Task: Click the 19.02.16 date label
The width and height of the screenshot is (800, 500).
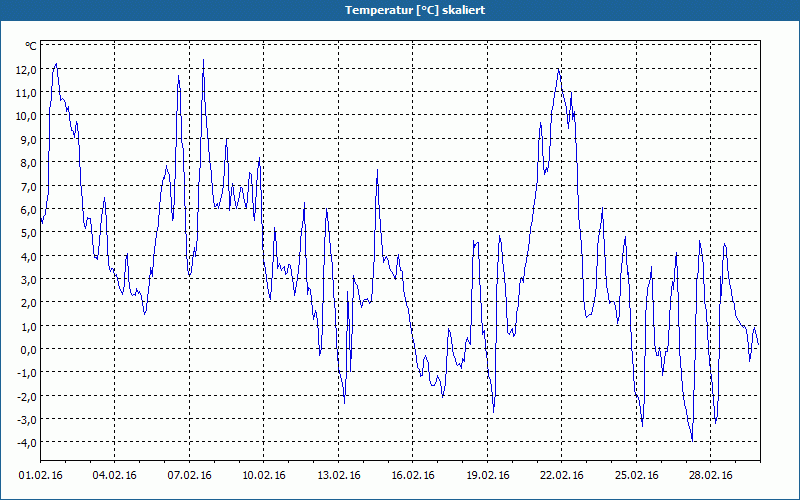Action: point(487,476)
